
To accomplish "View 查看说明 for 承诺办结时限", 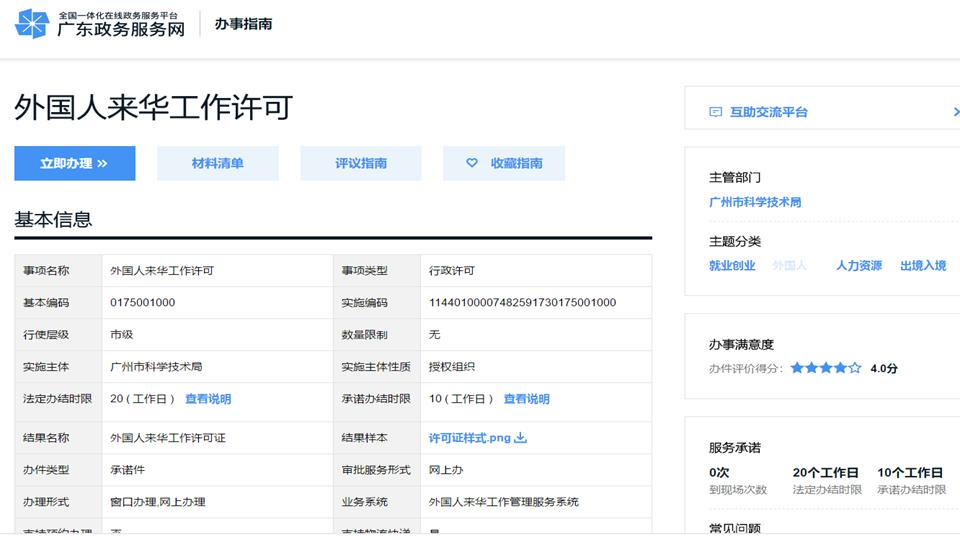I will tap(526, 399).
